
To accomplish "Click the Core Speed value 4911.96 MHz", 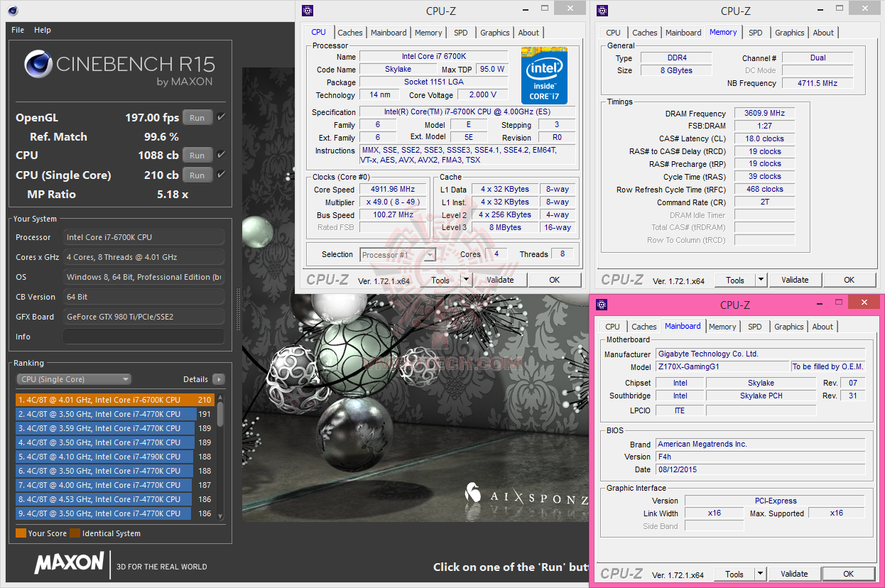I will [x=392, y=190].
